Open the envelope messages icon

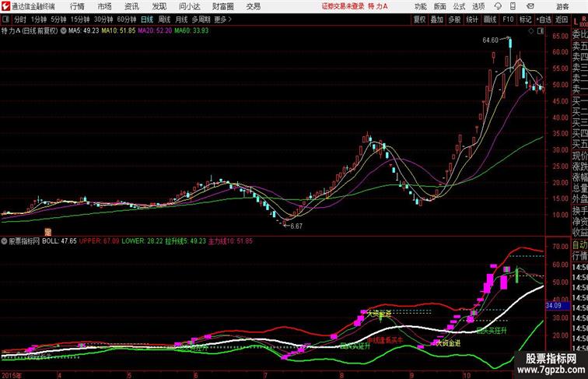(530, 6)
